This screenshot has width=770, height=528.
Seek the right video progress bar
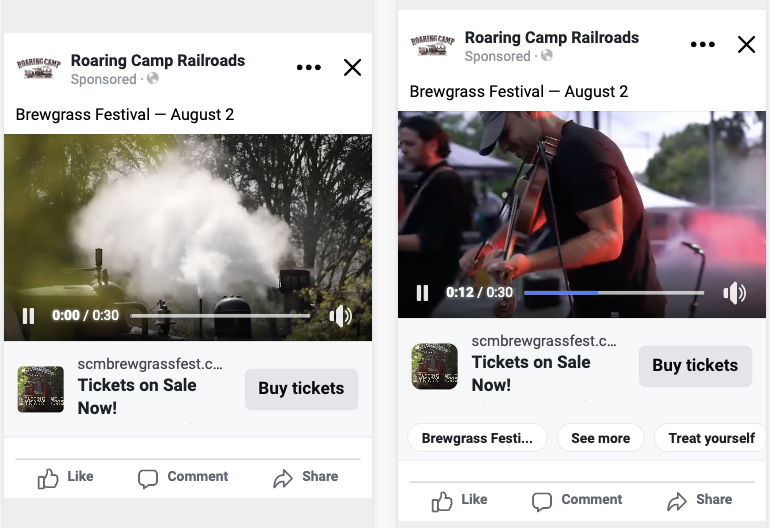[614, 293]
